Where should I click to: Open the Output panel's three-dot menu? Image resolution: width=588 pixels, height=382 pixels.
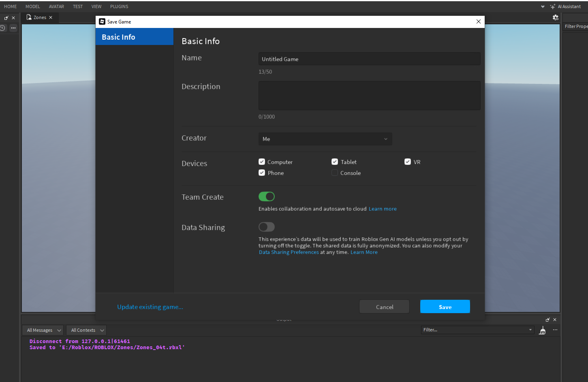555,330
